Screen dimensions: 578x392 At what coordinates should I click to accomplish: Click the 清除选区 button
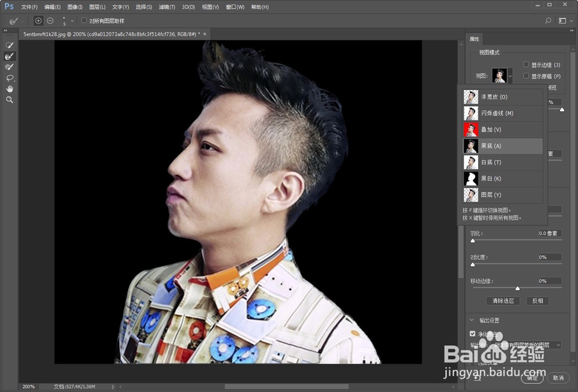point(503,301)
